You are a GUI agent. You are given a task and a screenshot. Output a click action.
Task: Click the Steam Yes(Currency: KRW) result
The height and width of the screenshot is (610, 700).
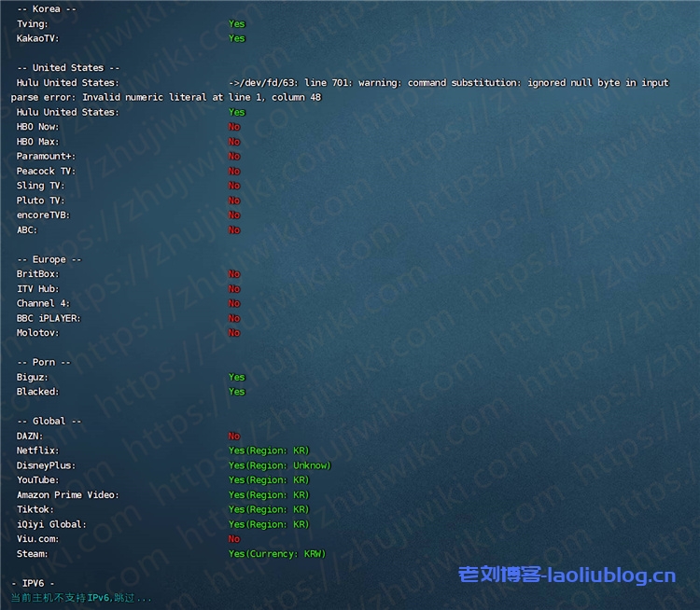click(277, 554)
